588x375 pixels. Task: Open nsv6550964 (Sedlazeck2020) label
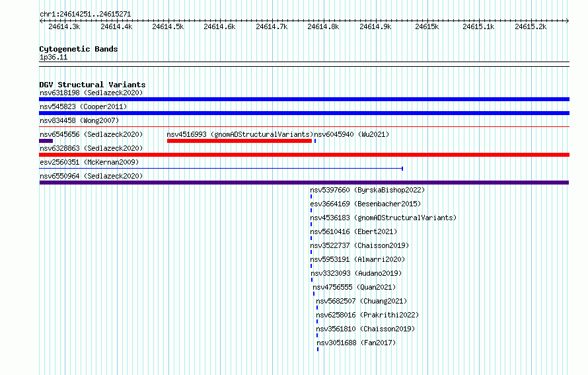(91, 176)
